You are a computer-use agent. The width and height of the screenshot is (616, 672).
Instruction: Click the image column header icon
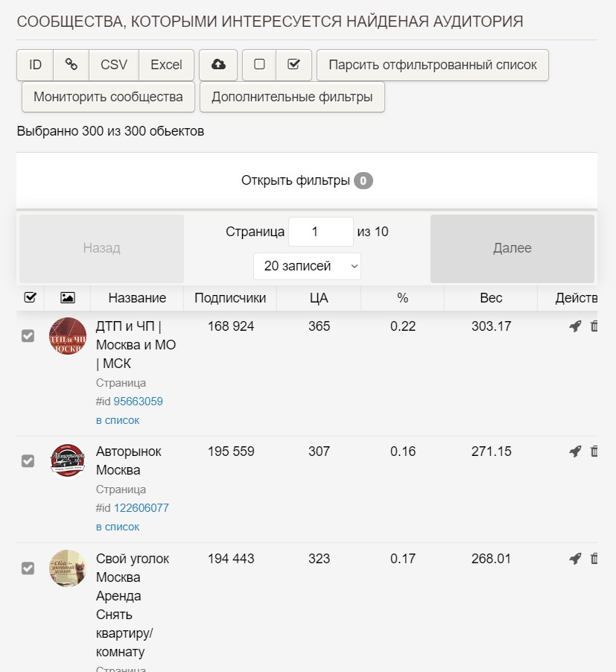[67, 298]
